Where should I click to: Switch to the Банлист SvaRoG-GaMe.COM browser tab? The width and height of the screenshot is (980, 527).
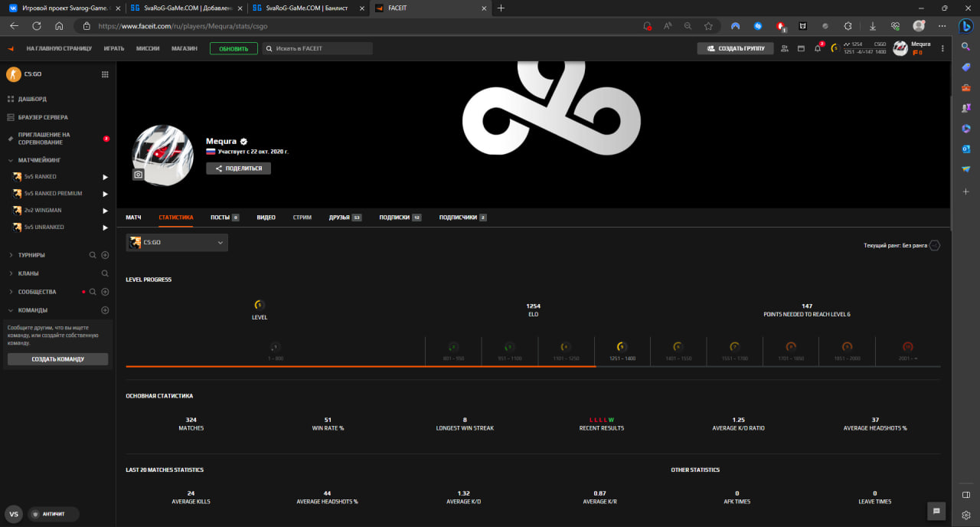307,8
